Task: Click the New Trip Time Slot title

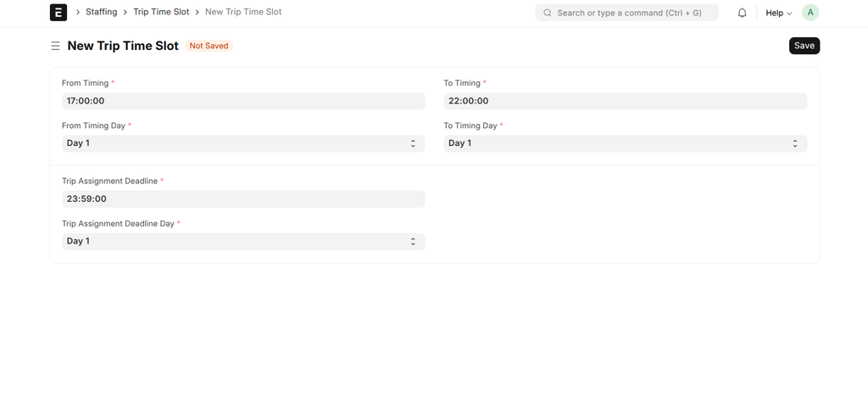Action: tap(123, 46)
